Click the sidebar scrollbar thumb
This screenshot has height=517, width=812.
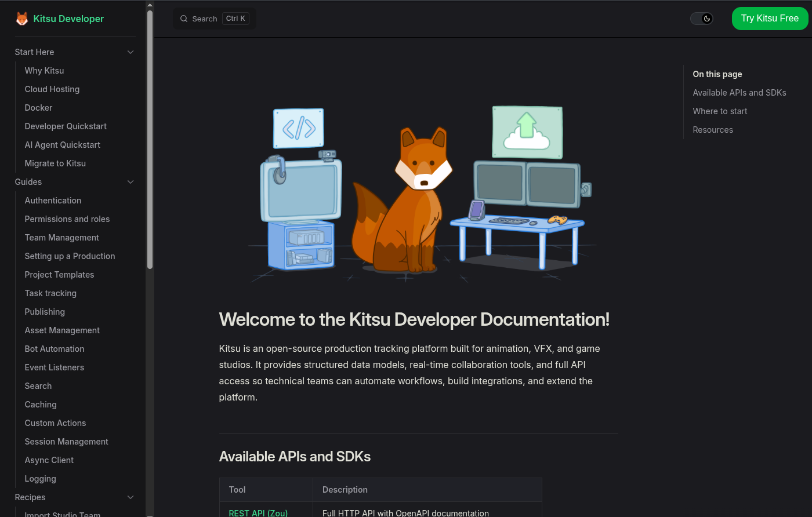[x=150, y=139]
